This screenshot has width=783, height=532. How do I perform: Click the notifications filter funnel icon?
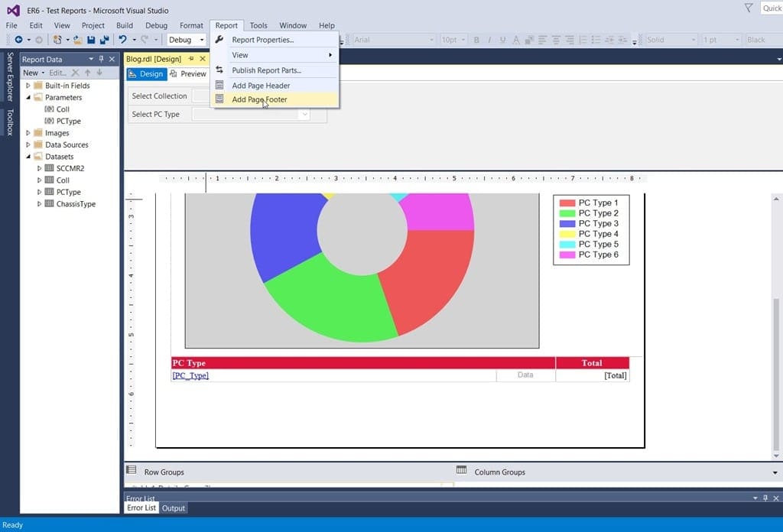(749, 8)
